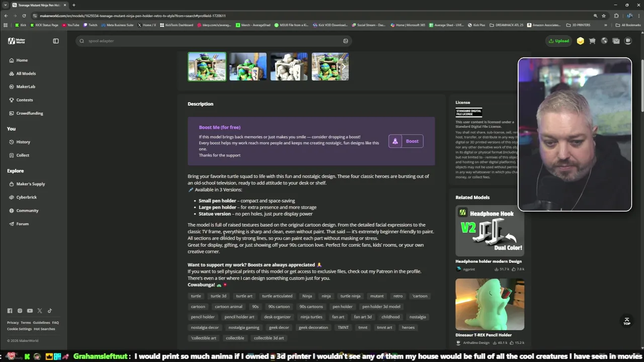
Task: Click the 'nostalgia gaming' tag
Action: (x=244, y=328)
